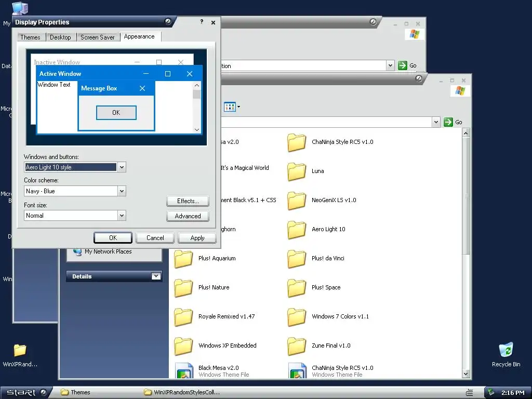Click the green Go arrow in the back explorer window
This screenshot has height=399, width=532.
[403, 65]
